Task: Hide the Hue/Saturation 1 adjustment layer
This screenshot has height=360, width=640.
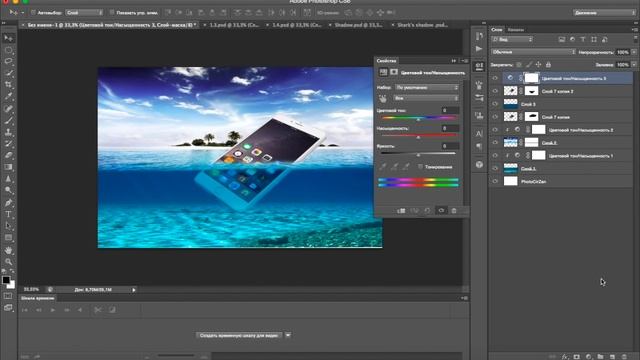Action: [x=495, y=156]
